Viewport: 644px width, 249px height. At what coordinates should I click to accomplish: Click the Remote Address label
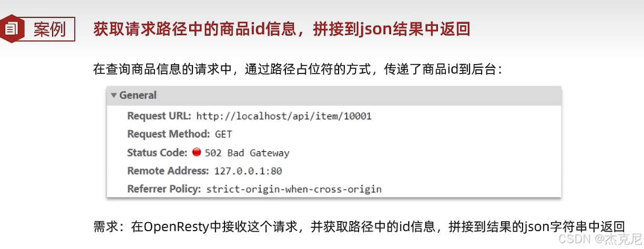[x=168, y=171]
